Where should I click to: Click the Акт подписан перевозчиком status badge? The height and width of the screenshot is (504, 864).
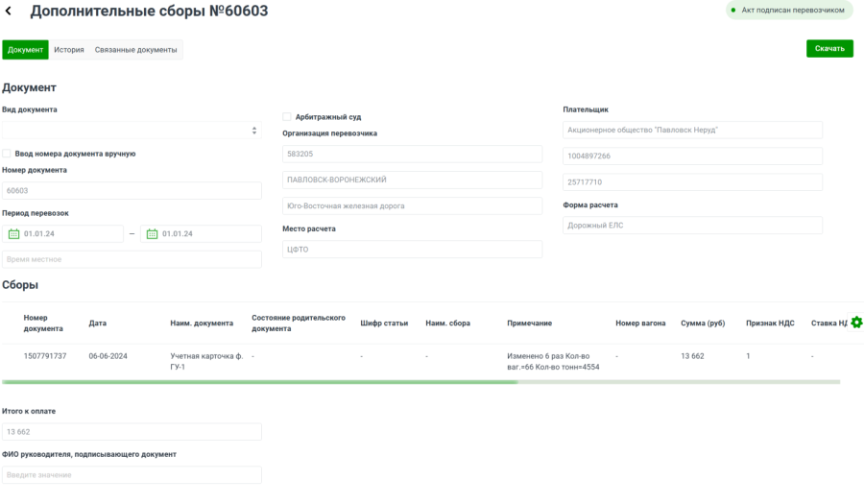tap(788, 11)
